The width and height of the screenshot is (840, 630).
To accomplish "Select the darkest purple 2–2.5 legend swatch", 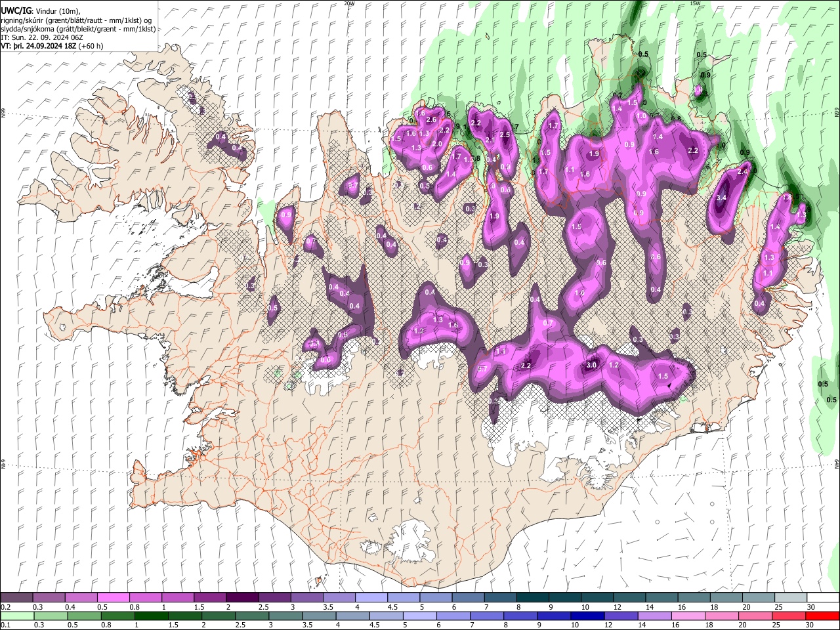I will tap(242, 598).
